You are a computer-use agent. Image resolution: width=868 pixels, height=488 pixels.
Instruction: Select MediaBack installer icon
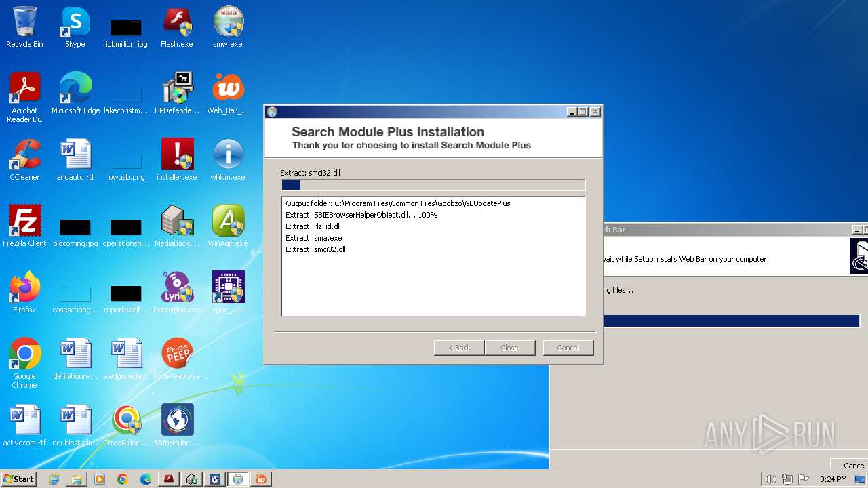pos(177,226)
